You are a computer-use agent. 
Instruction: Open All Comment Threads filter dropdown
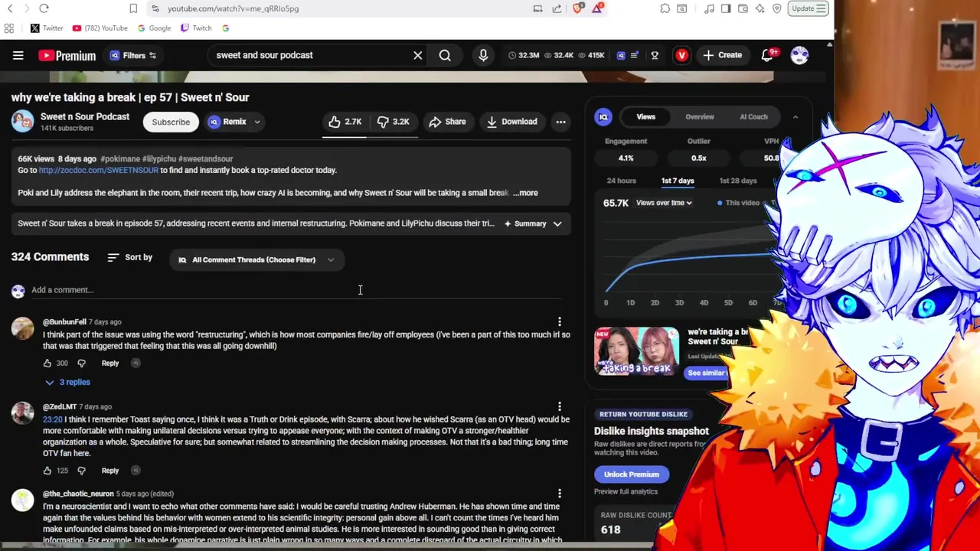tap(256, 259)
